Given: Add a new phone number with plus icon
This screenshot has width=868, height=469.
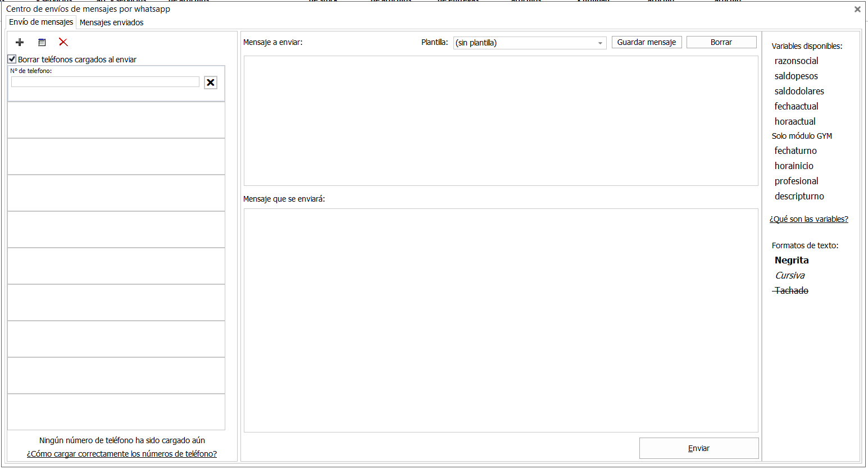Looking at the screenshot, I should 20,42.
